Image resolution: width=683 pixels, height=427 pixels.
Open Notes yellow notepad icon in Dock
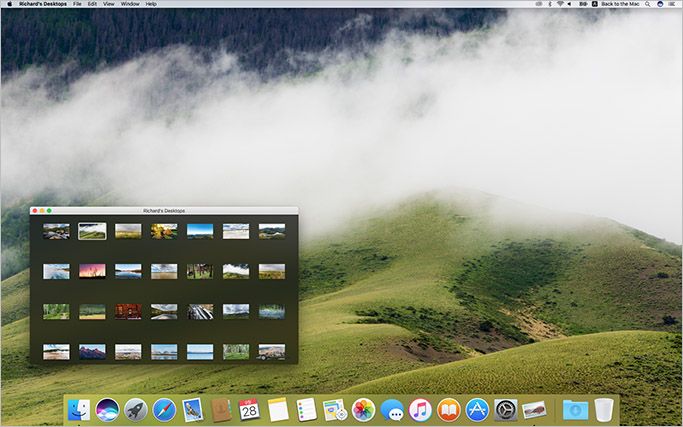[x=278, y=410]
